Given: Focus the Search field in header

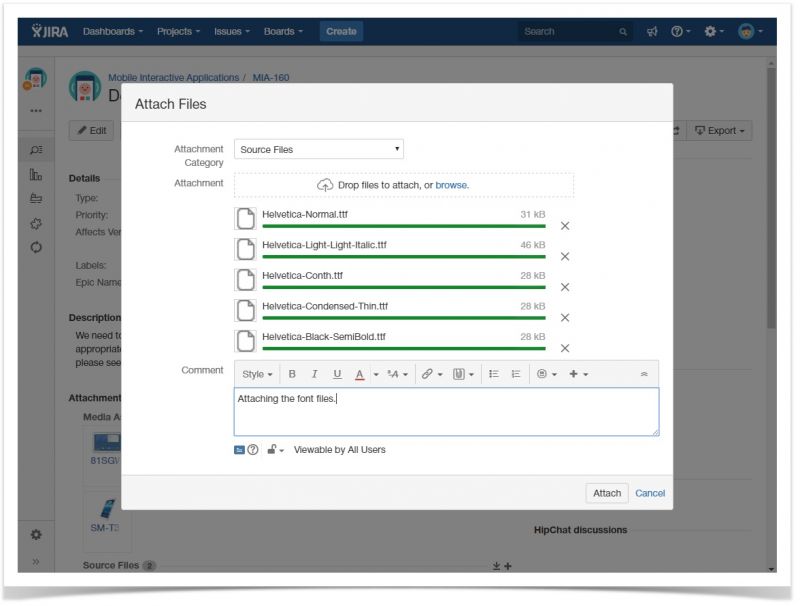Looking at the screenshot, I should pos(574,32).
